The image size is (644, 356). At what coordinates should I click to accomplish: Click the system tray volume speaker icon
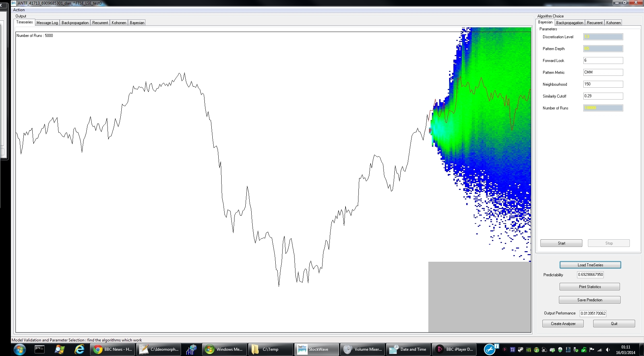[x=608, y=350]
